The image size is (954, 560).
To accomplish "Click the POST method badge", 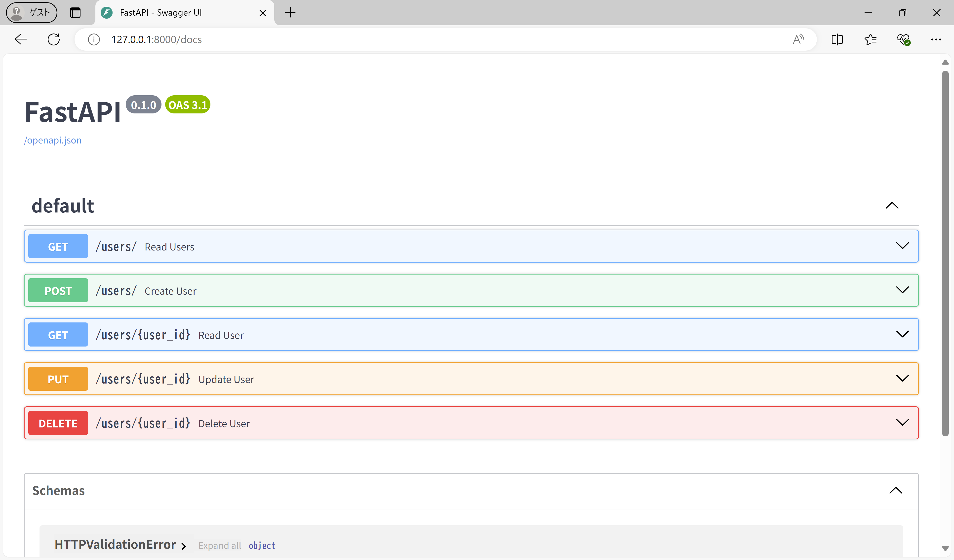I will pos(58,291).
